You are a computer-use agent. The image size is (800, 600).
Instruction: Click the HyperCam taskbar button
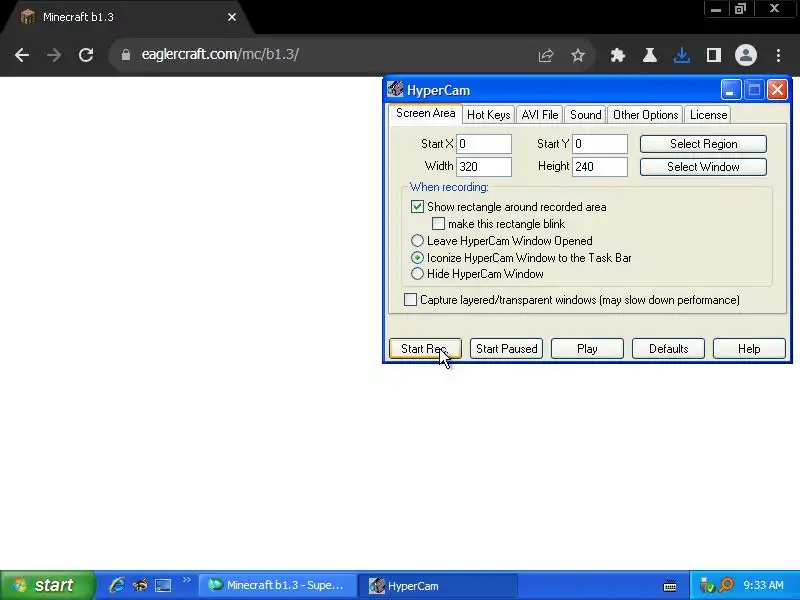(x=438, y=586)
